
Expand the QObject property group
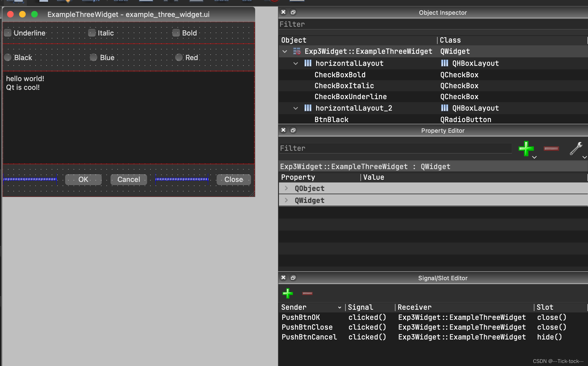286,188
